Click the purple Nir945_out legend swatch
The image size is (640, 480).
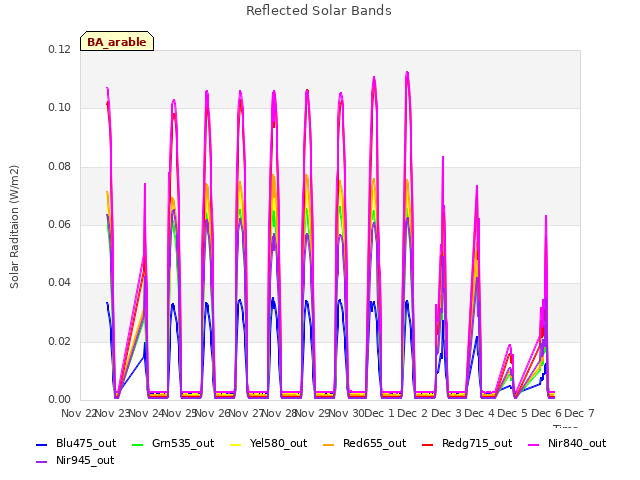tap(42, 462)
